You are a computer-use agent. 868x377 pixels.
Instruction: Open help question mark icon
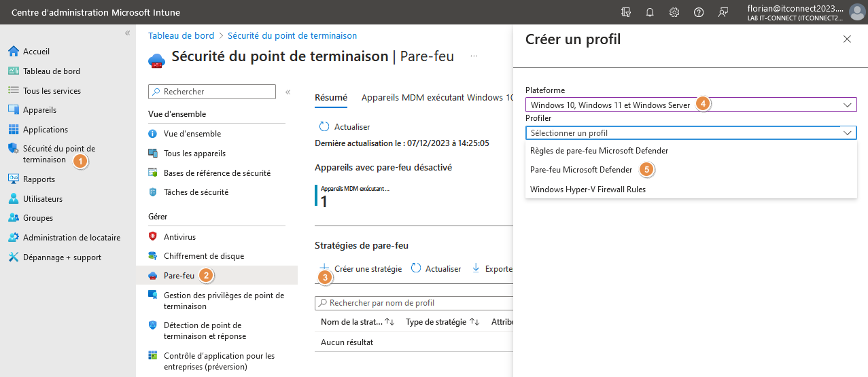coord(699,12)
